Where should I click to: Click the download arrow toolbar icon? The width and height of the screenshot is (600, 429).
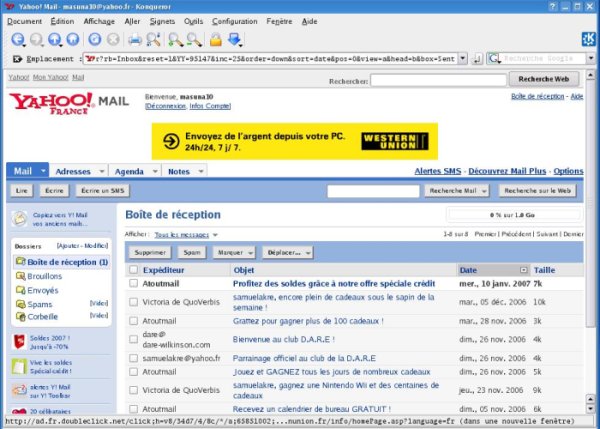(x=235, y=39)
